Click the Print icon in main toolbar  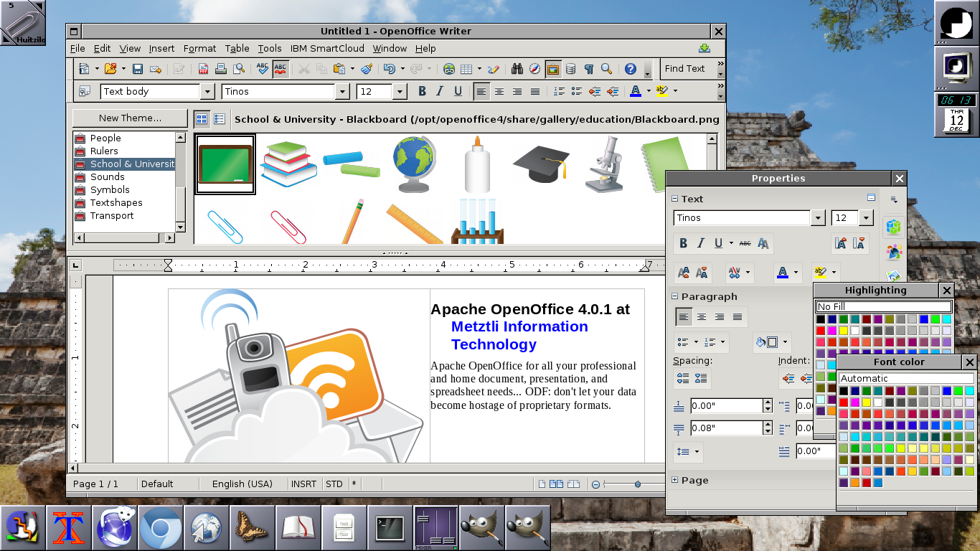222,69
